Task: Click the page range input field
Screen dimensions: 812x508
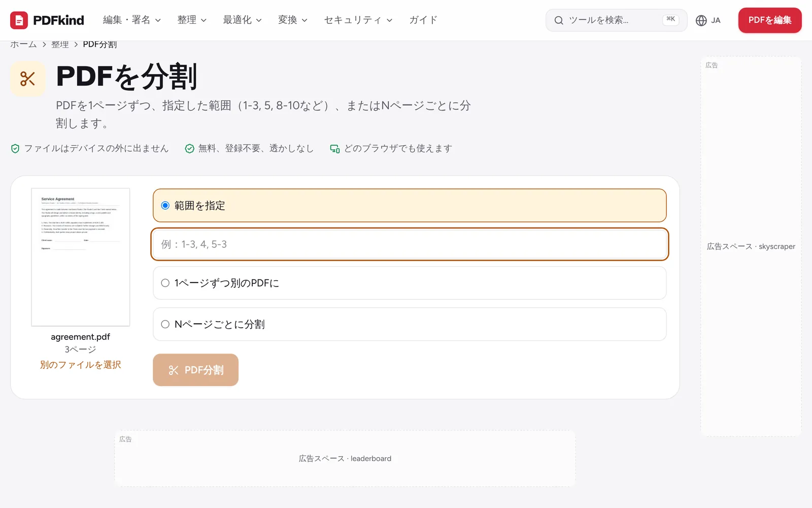Action: [410, 244]
